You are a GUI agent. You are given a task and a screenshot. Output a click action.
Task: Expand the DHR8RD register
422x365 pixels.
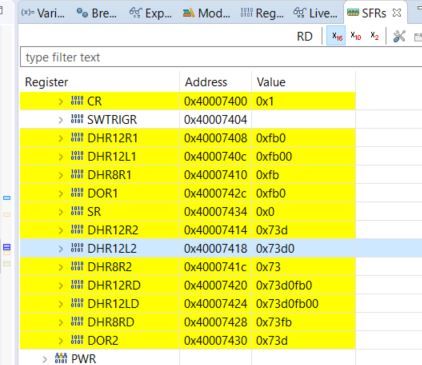click(61, 322)
